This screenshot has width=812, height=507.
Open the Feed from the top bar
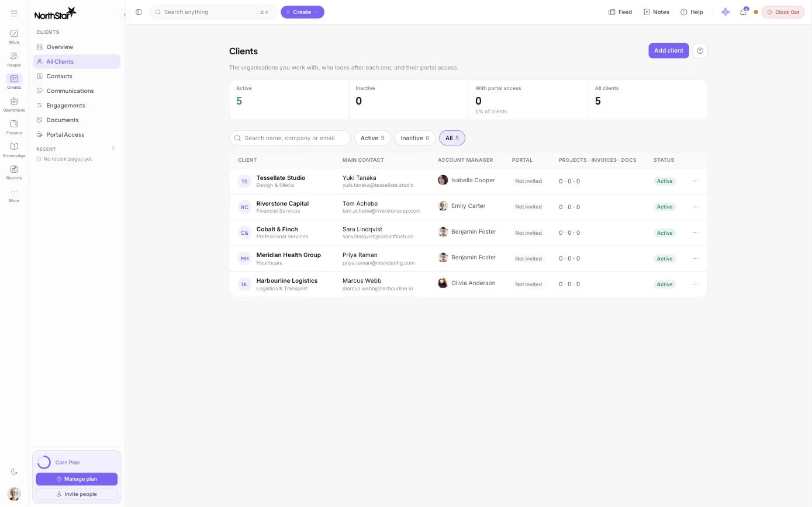[620, 12]
